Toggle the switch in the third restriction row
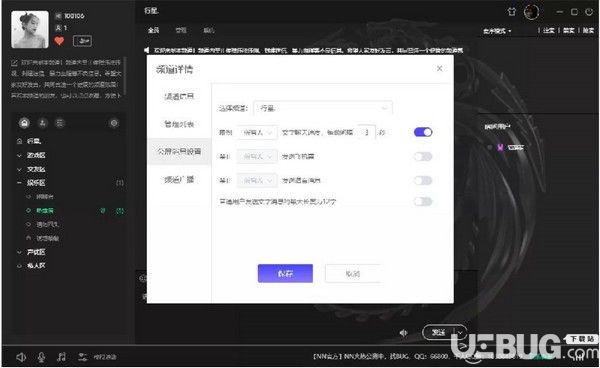The image size is (600, 368). pyautogui.click(x=423, y=180)
